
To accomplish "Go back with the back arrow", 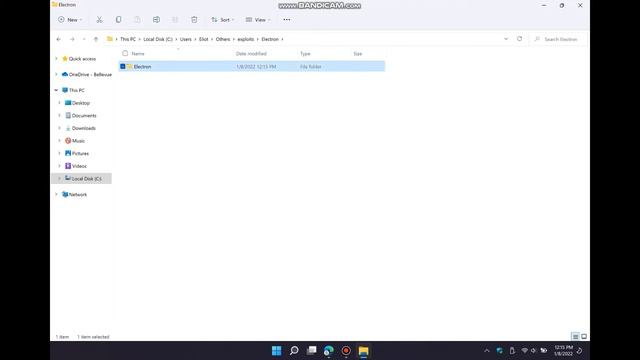I will coord(59,39).
